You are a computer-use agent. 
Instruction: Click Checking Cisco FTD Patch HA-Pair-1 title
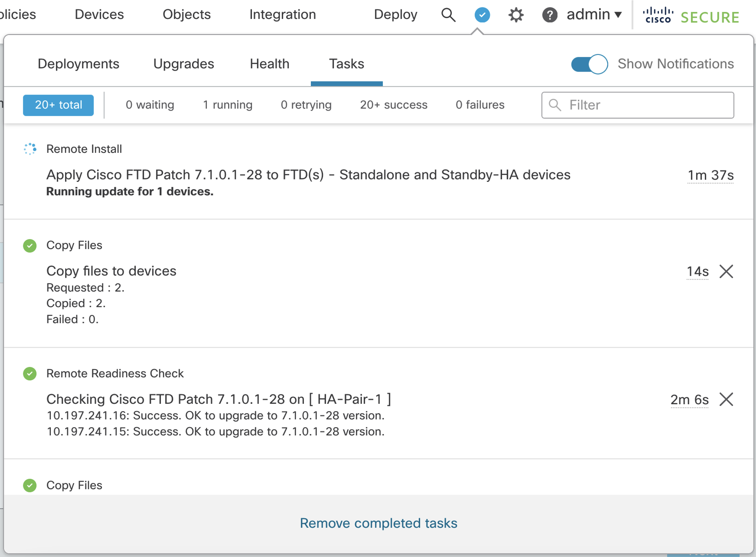coord(219,399)
